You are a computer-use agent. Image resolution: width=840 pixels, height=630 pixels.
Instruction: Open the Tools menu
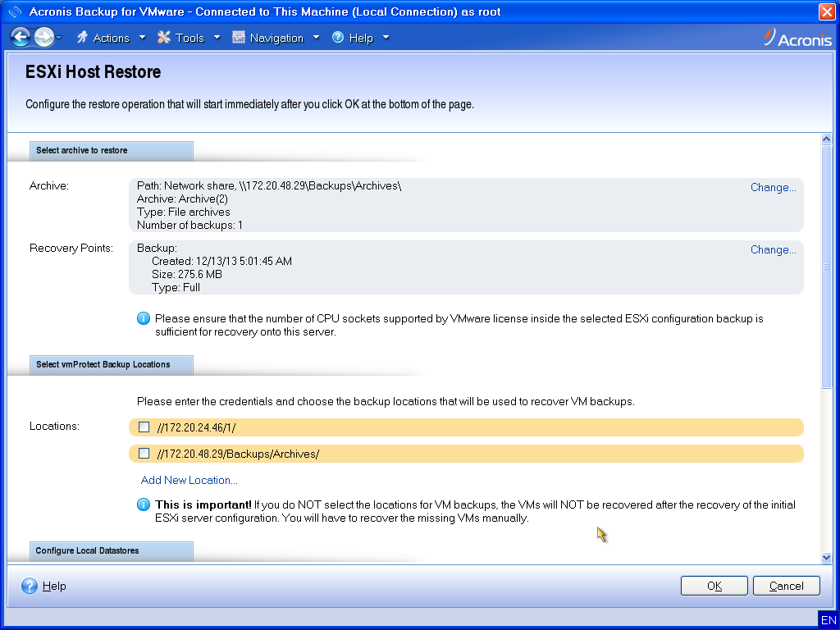[189, 38]
